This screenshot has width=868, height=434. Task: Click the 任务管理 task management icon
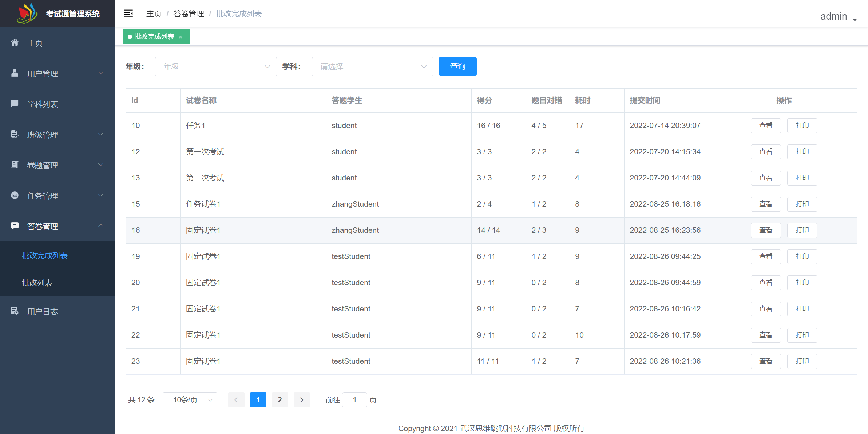tap(15, 195)
